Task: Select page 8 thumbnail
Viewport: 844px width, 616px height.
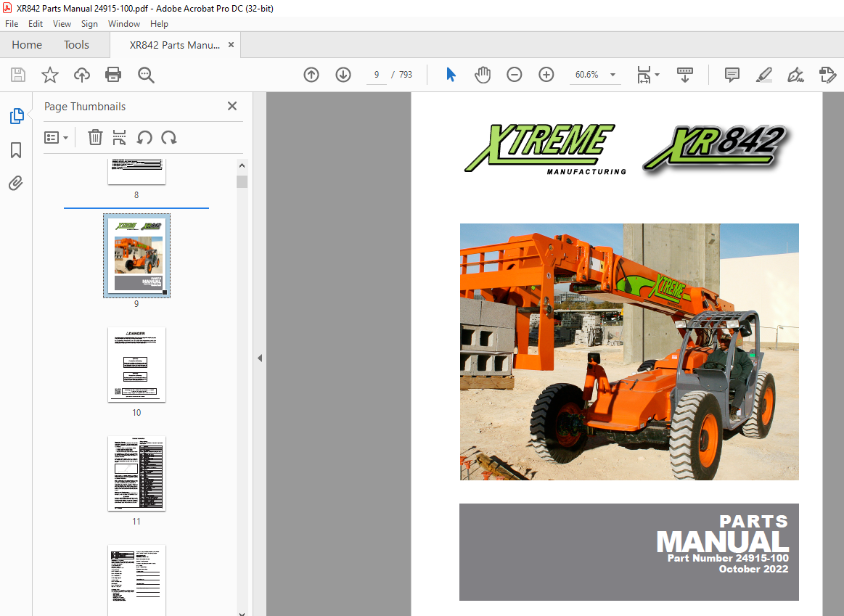Action: pos(136,172)
